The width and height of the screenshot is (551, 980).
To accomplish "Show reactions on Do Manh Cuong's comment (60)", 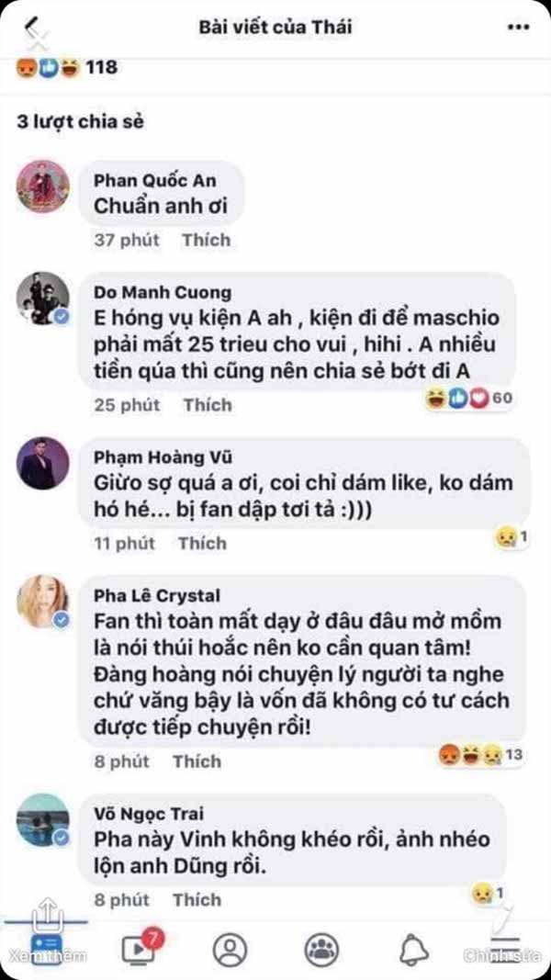I will tap(469, 398).
